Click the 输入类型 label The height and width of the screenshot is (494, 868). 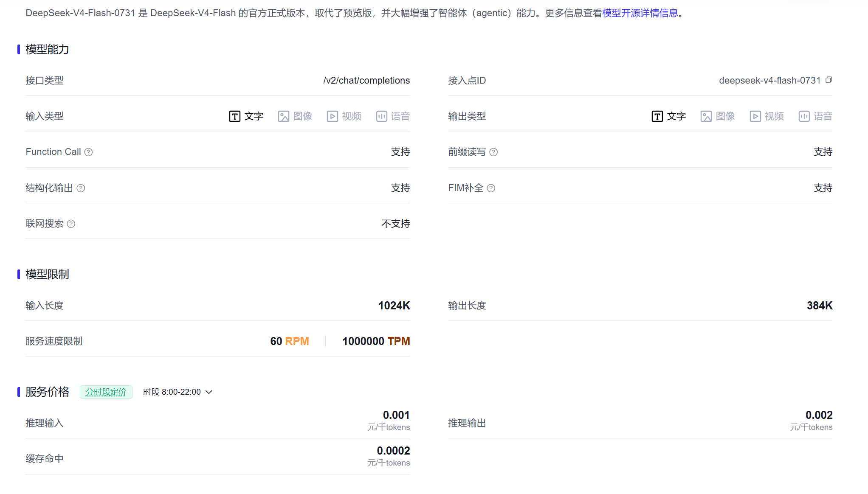[45, 116]
